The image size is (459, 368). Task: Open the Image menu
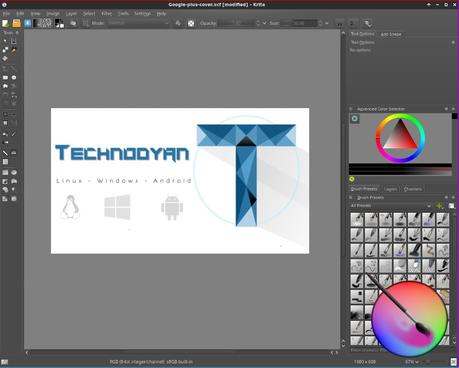click(x=53, y=14)
